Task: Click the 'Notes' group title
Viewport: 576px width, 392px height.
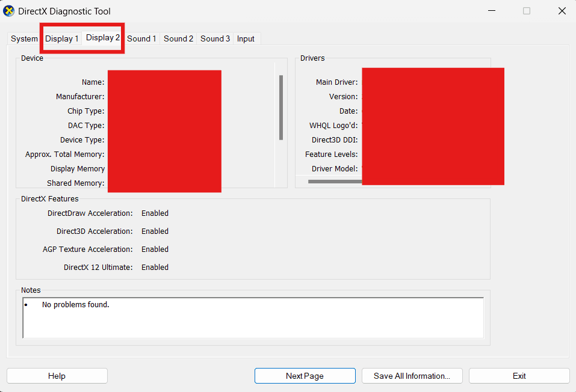Action: 31,290
